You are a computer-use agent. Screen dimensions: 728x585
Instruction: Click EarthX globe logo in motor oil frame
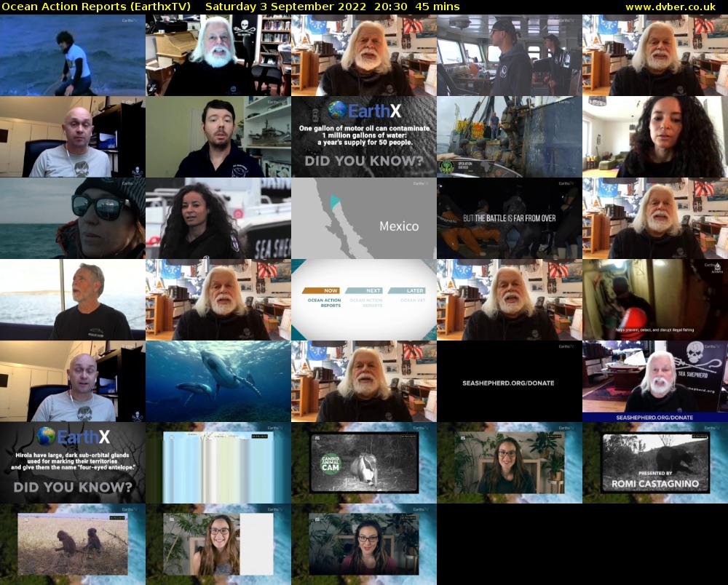click(x=337, y=110)
